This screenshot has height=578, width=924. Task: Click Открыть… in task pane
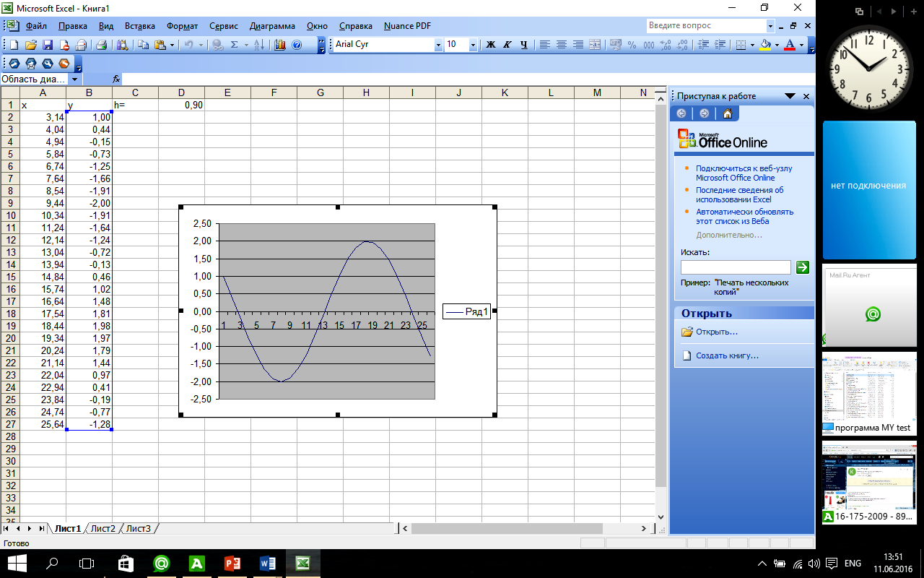(x=717, y=332)
